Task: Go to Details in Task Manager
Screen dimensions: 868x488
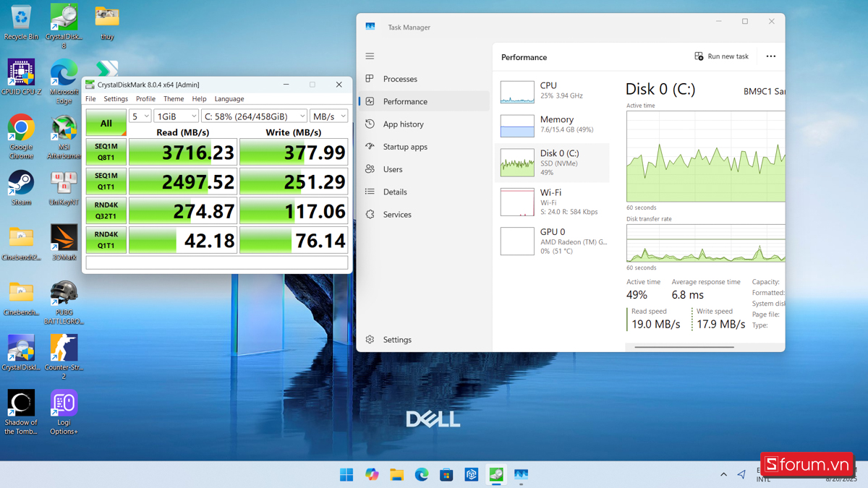Action: [424, 192]
